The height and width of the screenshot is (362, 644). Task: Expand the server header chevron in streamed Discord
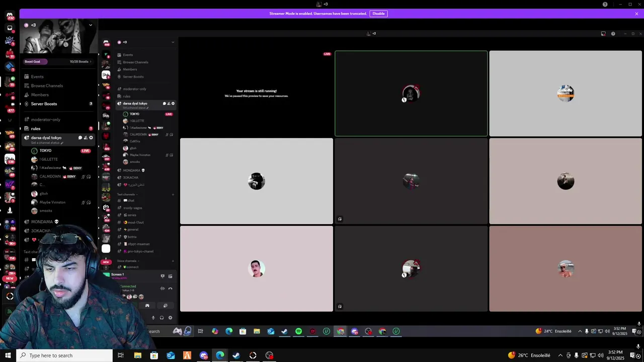173,42
